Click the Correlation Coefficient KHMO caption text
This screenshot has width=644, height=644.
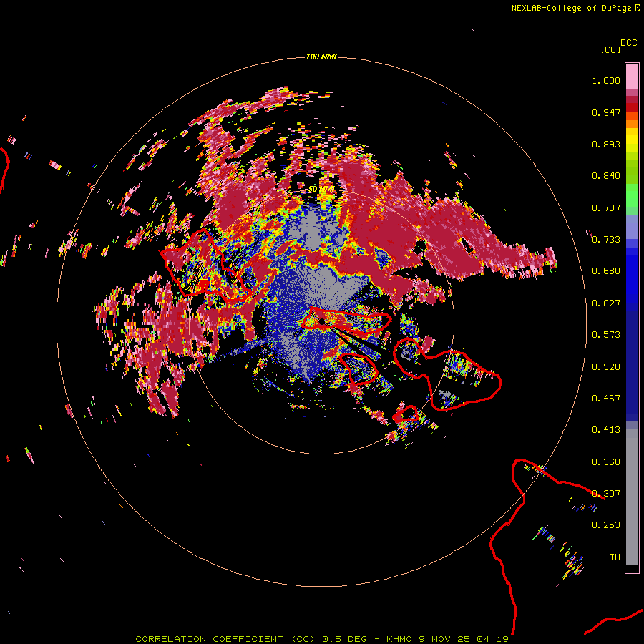pyautogui.click(x=322, y=639)
